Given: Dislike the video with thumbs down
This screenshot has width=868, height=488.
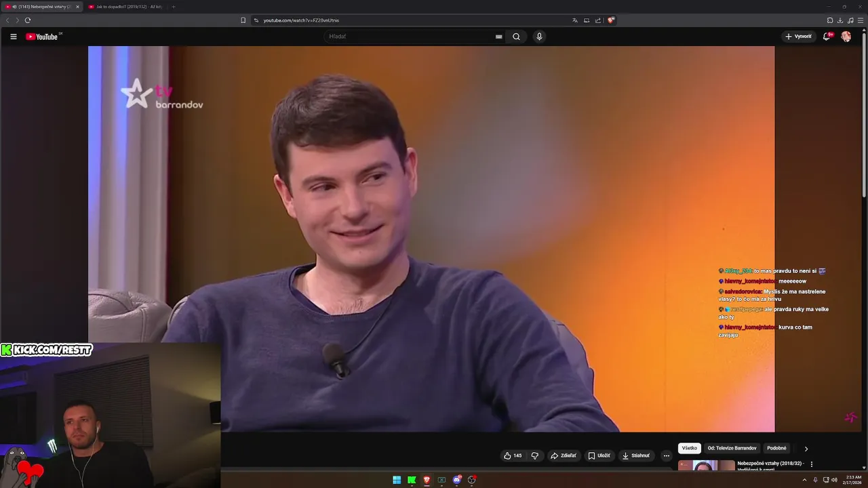Looking at the screenshot, I should [534, 455].
